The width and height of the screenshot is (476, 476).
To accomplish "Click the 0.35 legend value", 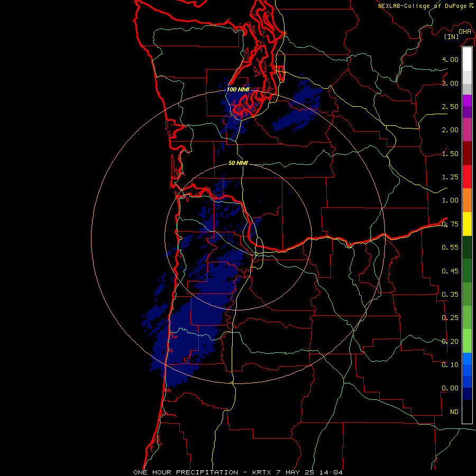I will click(x=450, y=295).
